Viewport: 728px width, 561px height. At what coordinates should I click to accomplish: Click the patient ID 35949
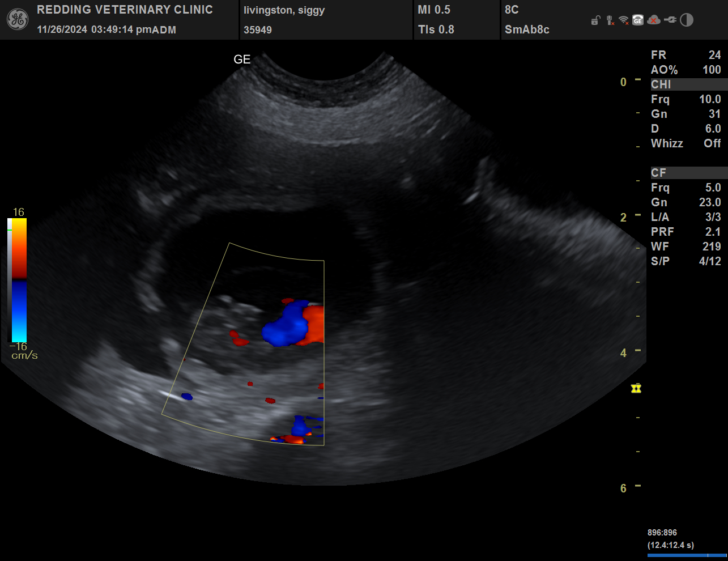[257, 30]
